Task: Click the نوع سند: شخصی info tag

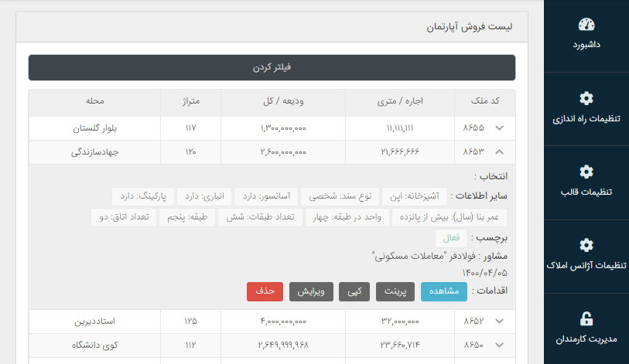Action: coord(340,196)
